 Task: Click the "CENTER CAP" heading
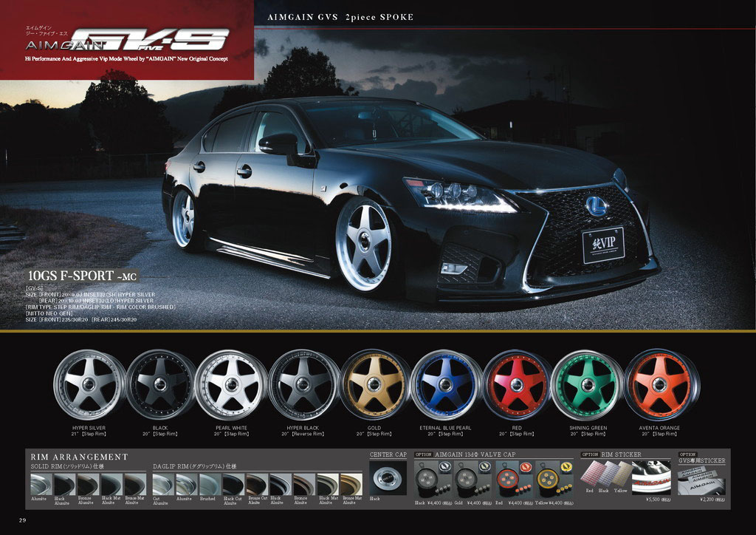pos(388,454)
